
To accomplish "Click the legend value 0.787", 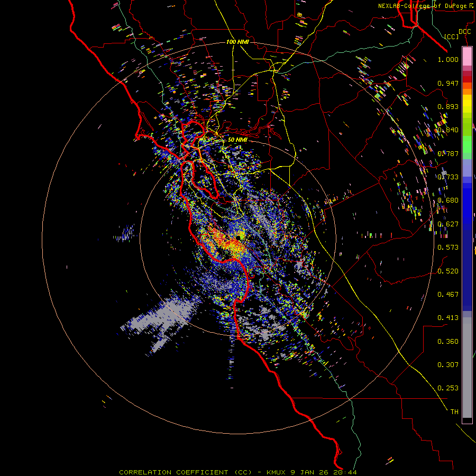I will (448, 153).
